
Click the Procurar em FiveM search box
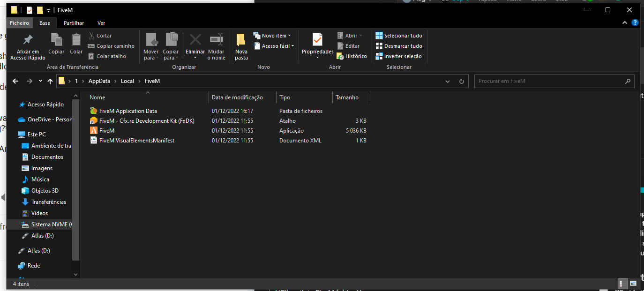[x=548, y=81]
